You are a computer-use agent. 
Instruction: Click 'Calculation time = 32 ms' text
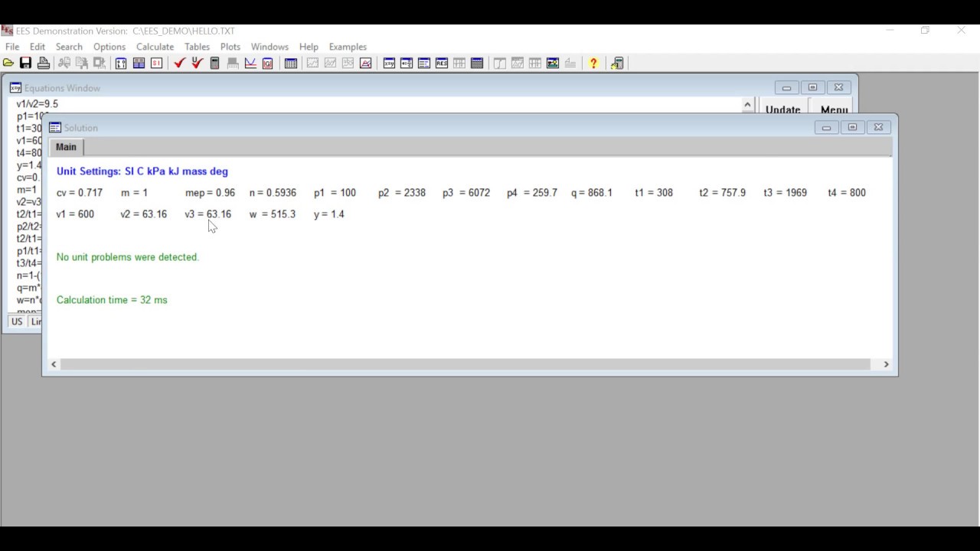click(x=112, y=300)
